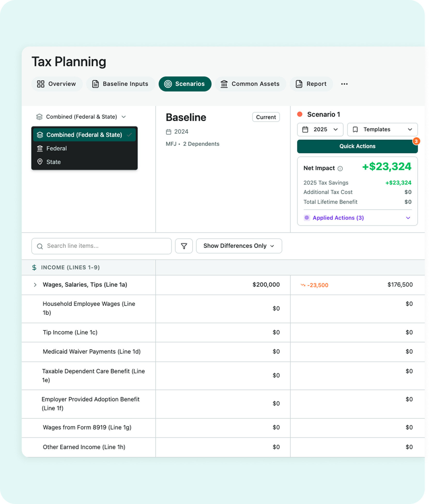Click the Net Impact info icon
The image size is (431, 504).
[x=340, y=169]
